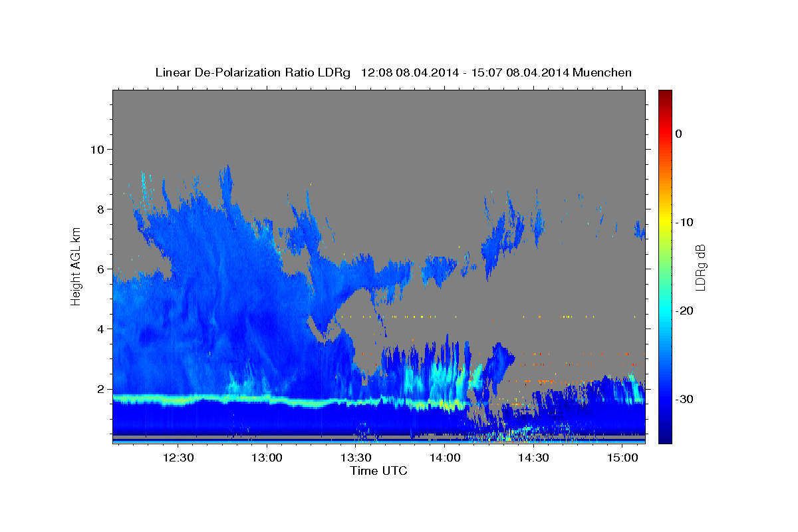Image resolution: width=798 pixels, height=532 pixels.
Task: Click the colorbar value 0
Action: tap(679, 134)
